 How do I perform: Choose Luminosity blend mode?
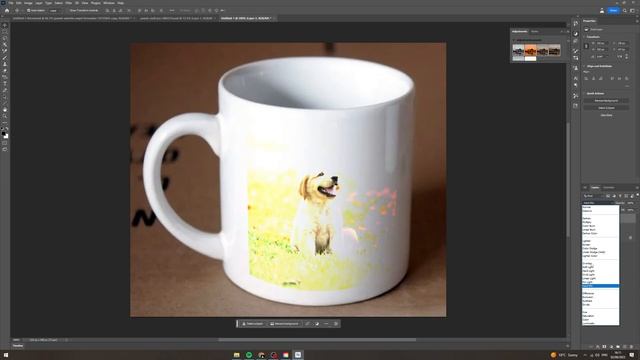600,323
